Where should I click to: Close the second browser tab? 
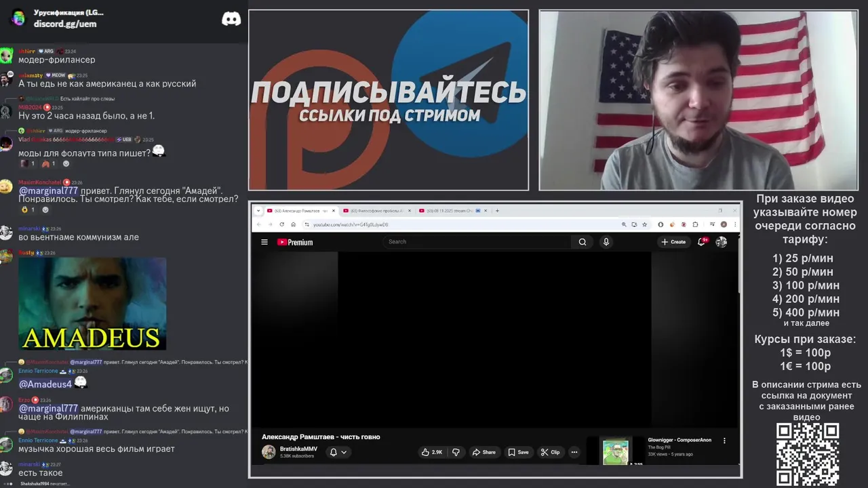(x=409, y=211)
